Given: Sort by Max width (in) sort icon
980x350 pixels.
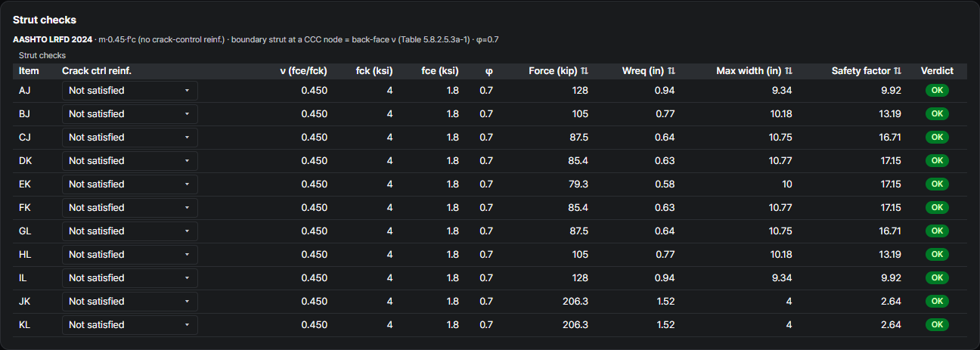Looking at the screenshot, I should (x=789, y=71).
